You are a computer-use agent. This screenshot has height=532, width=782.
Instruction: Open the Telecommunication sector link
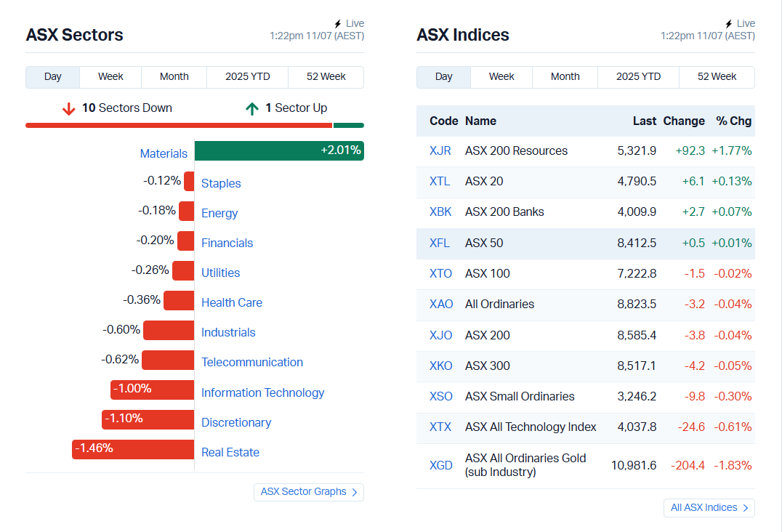coord(252,363)
